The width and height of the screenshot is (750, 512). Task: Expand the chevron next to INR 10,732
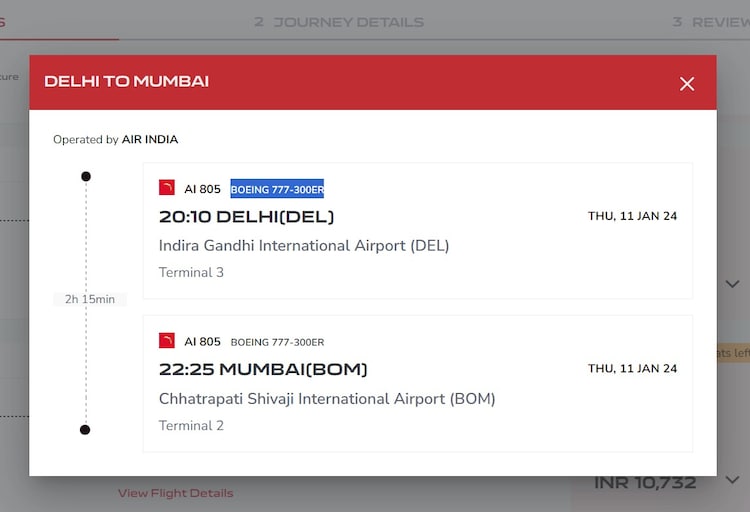point(732,481)
